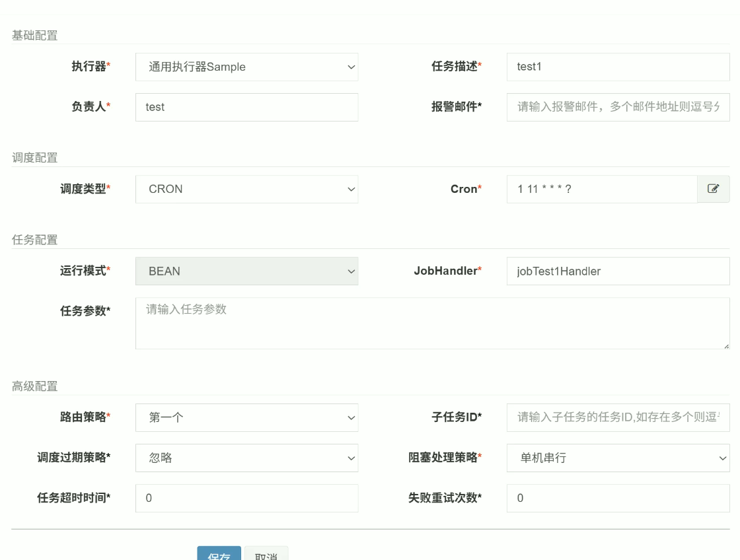Expand the 路由策略 dropdown
Image resolution: width=740 pixels, height=560 pixels.
pos(246,417)
